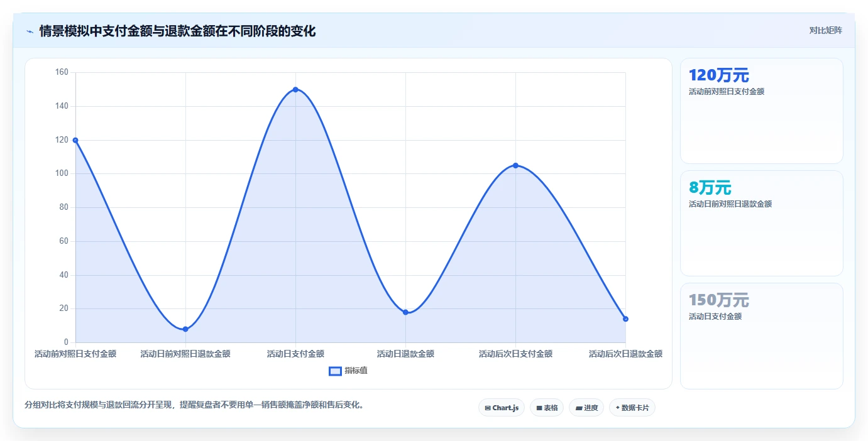Toggle the 指标值 legend item
This screenshot has width=868, height=441.
[348, 371]
